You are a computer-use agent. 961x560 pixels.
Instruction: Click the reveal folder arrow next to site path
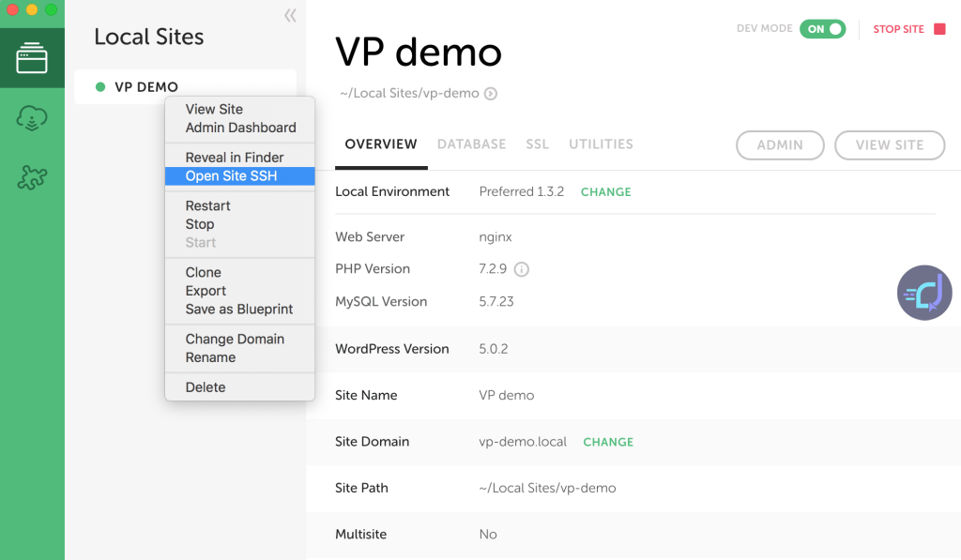coord(490,94)
